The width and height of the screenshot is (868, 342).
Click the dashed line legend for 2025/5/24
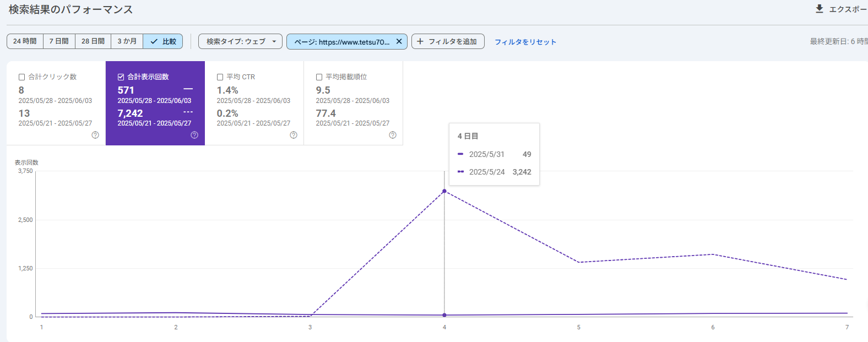pyautogui.click(x=460, y=172)
